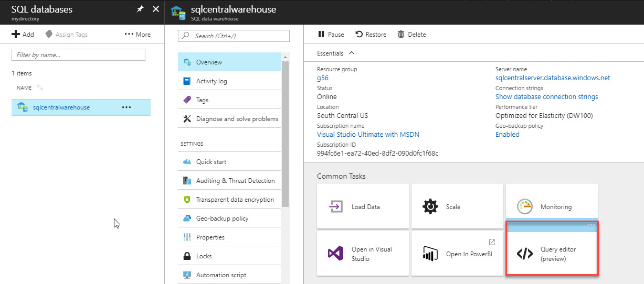Viewport: 644px width, 284px height.
Task: Click the Delete trash icon
Action: [401, 35]
